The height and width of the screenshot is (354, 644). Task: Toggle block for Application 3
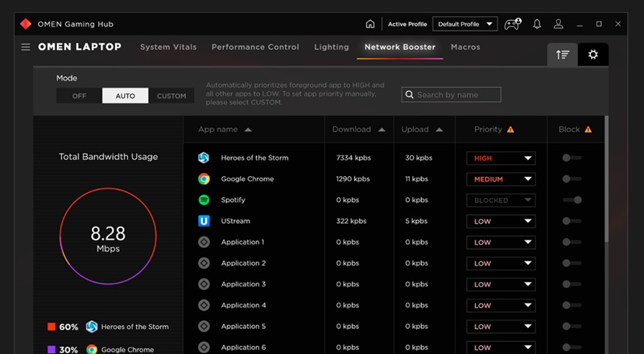572,284
